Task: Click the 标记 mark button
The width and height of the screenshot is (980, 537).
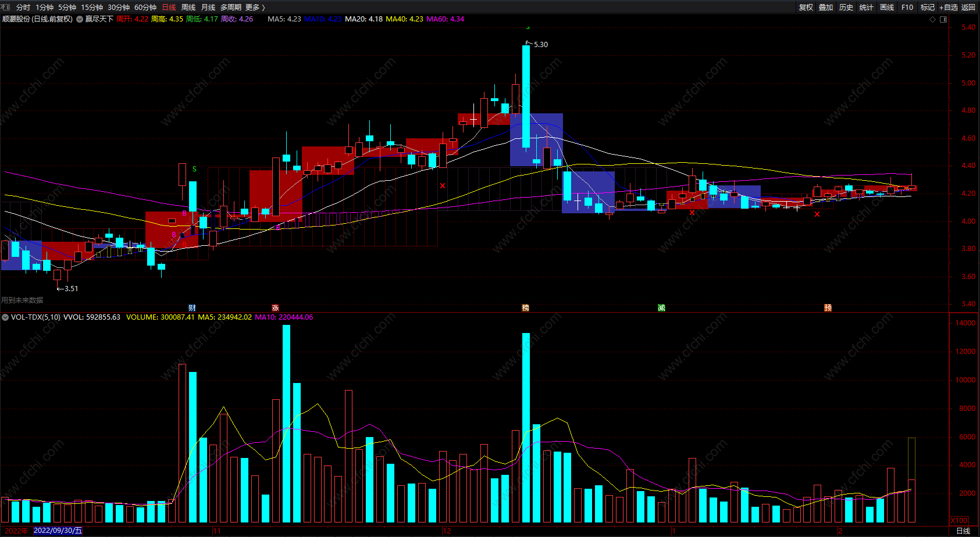Action: [928, 8]
